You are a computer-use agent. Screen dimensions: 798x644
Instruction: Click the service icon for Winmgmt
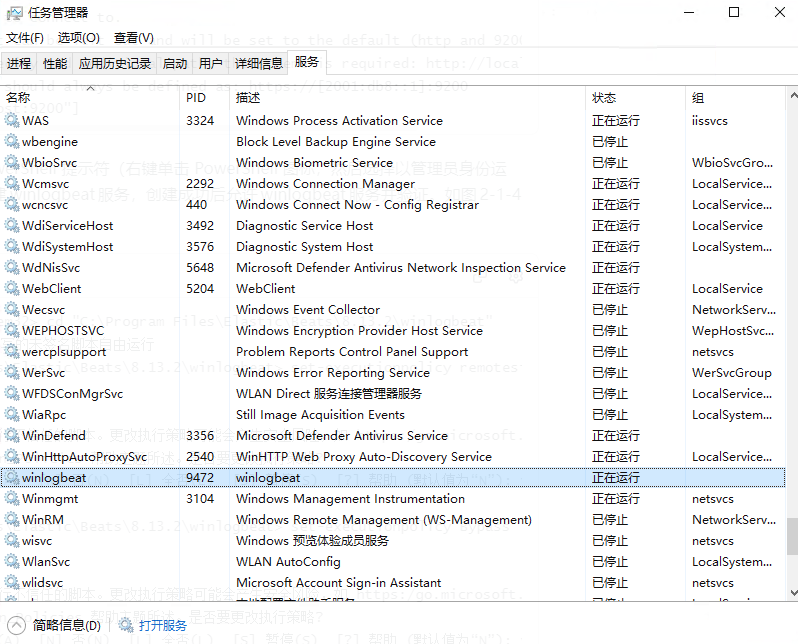click(12, 499)
